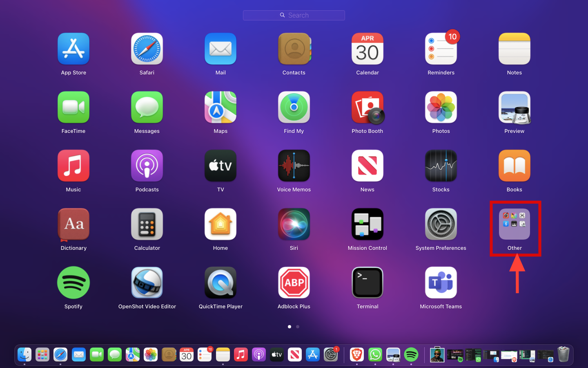Viewport: 588px width, 368px height.
Task: Open Finder from the Dock
Action: pyautogui.click(x=24, y=355)
